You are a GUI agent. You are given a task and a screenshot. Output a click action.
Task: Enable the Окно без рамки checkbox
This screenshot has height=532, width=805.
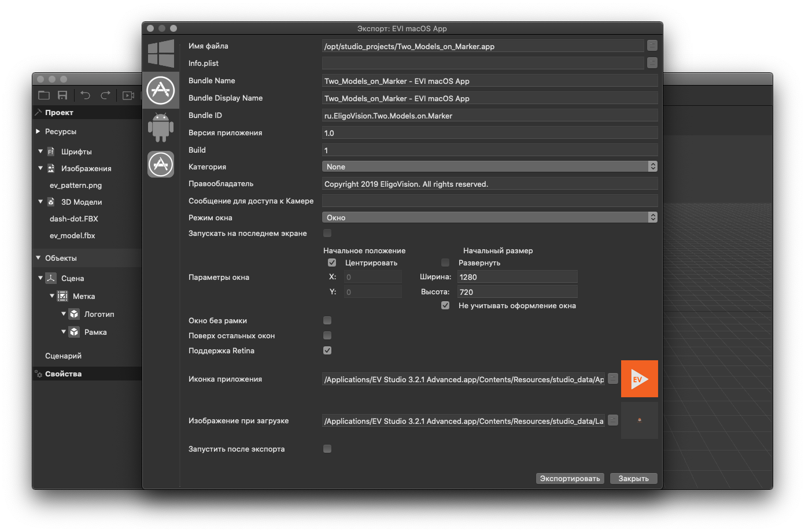coord(327,320)
